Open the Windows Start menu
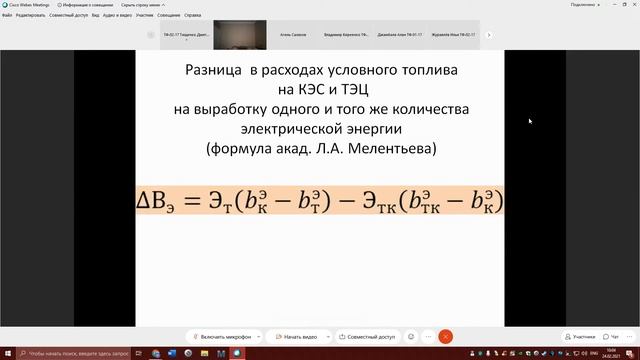 pos(8,353)
